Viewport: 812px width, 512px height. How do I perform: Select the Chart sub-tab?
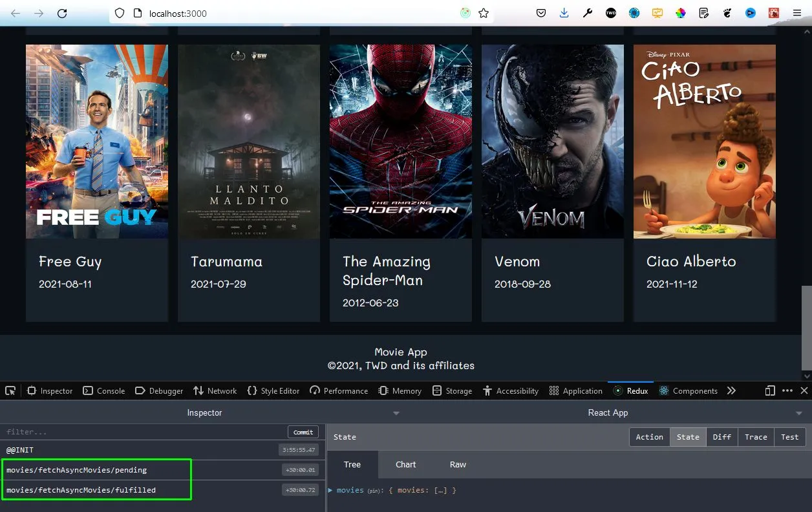click(406, 464)
